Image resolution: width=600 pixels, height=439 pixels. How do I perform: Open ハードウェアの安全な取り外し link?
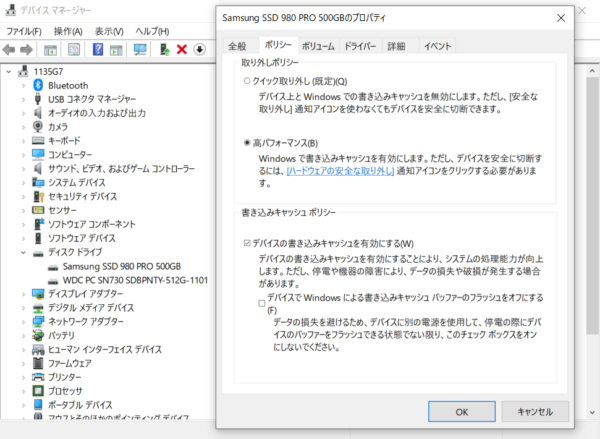340,171
